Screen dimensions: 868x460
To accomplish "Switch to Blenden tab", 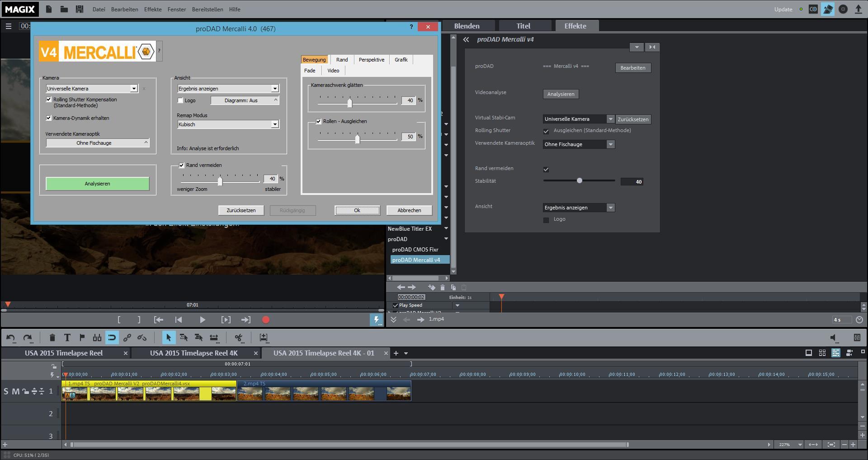I will (467, 26).
